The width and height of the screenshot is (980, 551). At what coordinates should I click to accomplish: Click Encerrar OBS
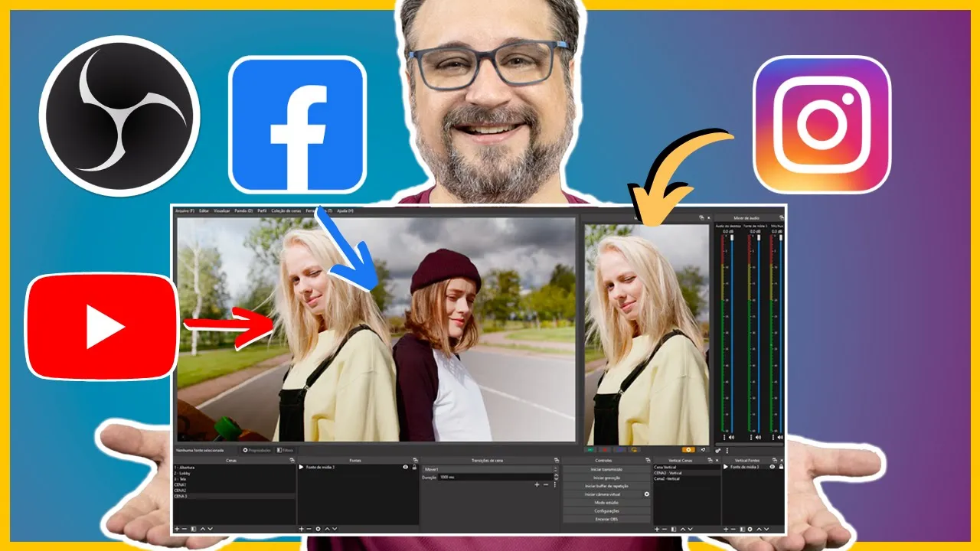point(606,519)
